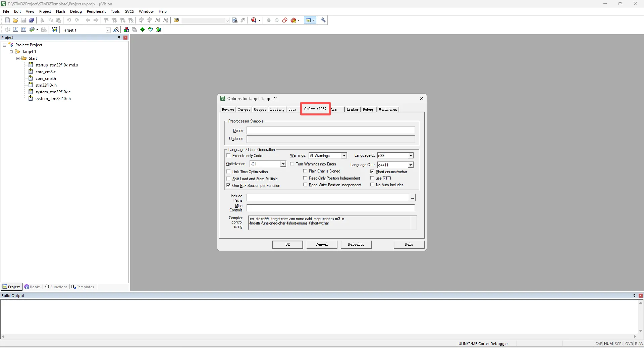Create a new file from toolbar
Viewport: 644px width, 348px height.
coord(7,20)
